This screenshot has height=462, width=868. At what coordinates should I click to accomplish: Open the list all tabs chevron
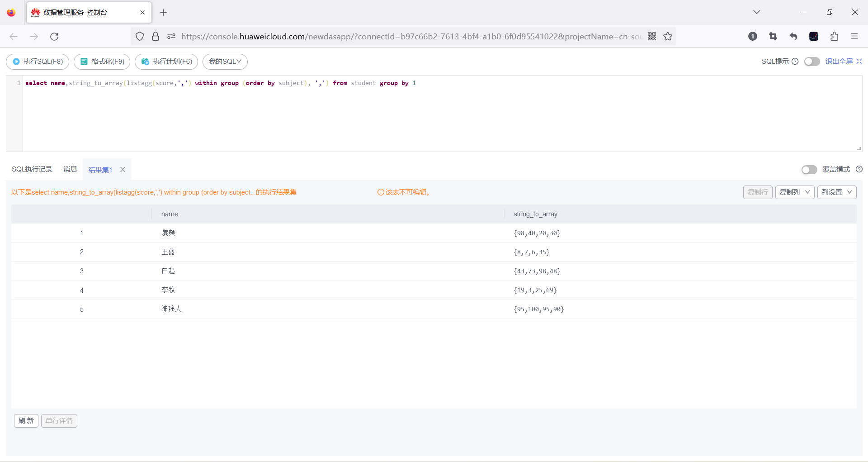[x=757, y=12]
